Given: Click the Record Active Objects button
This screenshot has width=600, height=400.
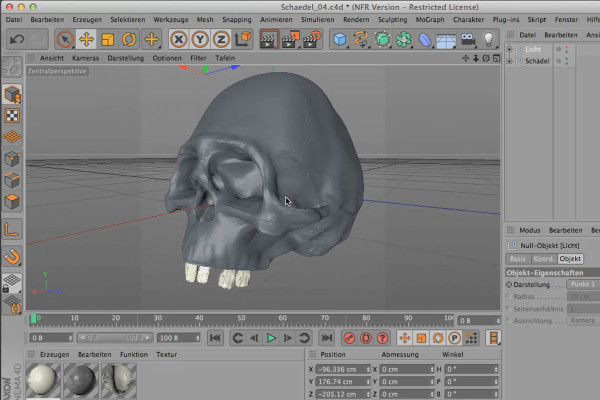Looking at the screenshot, I should coord(349,338).
